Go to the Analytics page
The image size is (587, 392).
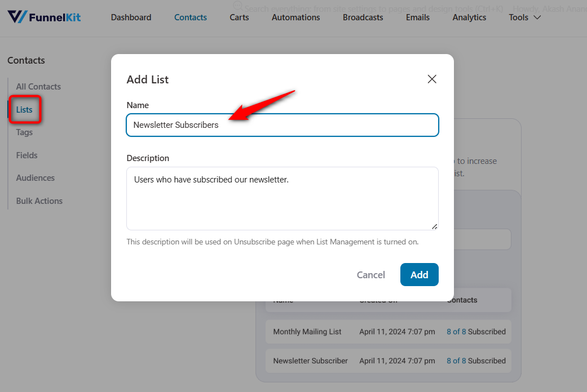(x=469, y=17)
